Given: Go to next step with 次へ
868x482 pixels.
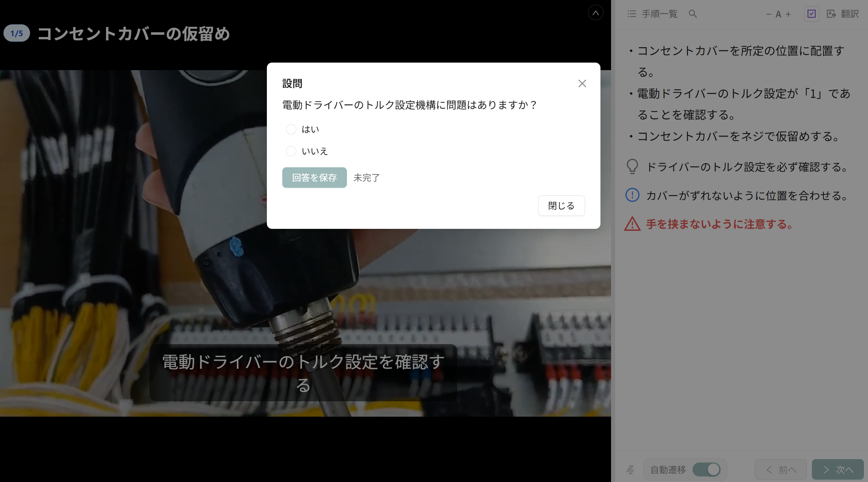Looking at the screenshot, I should coord(838,469).
